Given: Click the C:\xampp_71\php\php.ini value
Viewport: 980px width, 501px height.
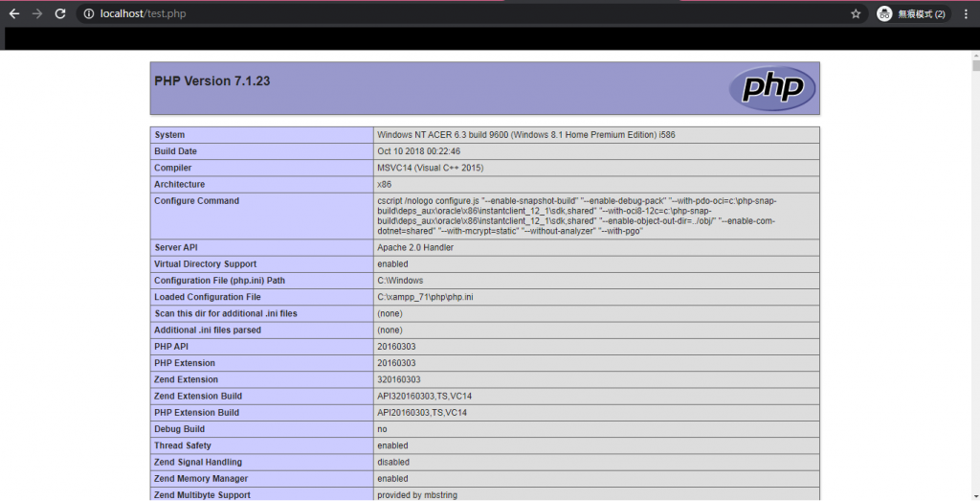Looking at the screenshot, I should click(425, 297).
